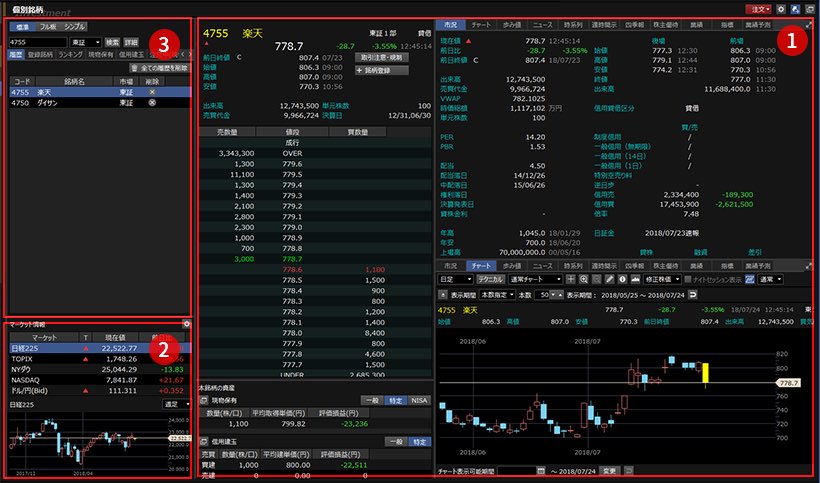Viewport: 820px width, 483px height.
Task: Click the 銘柄登録 button
Action: 382,70
